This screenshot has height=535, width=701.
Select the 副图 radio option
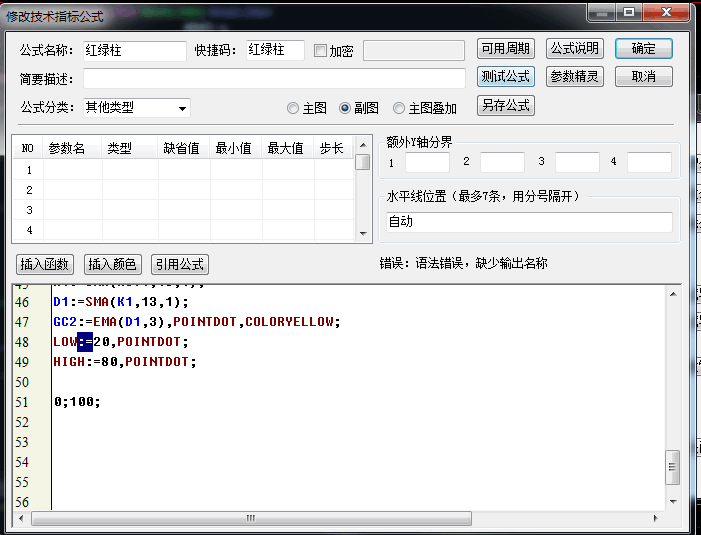coord(345,108)
